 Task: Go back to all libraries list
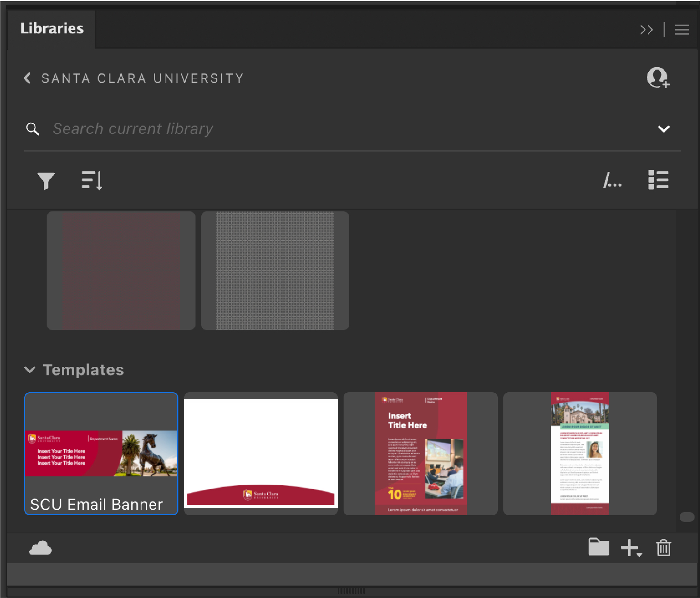click(x=27, y=78)
